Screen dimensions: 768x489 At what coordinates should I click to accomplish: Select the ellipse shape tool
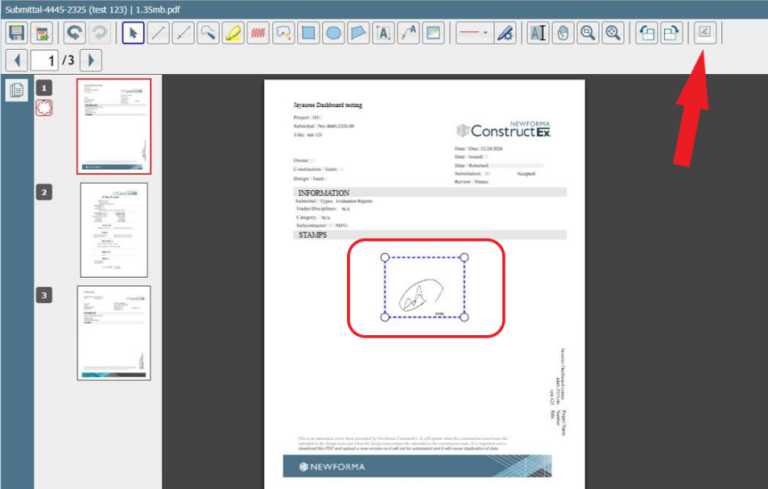(333, 33)
